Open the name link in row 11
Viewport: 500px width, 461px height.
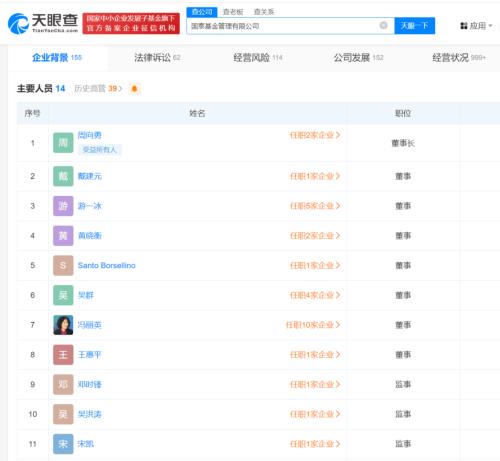pos(86,444)
